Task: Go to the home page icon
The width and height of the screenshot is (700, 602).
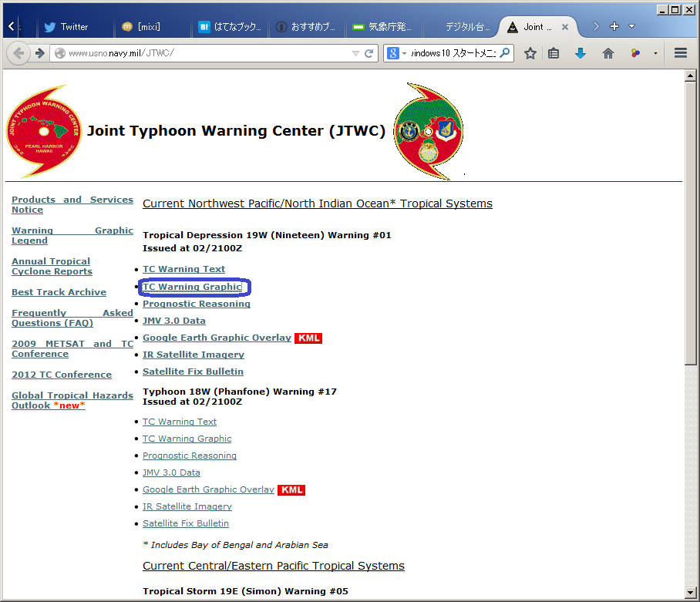Action: (608, 53)
